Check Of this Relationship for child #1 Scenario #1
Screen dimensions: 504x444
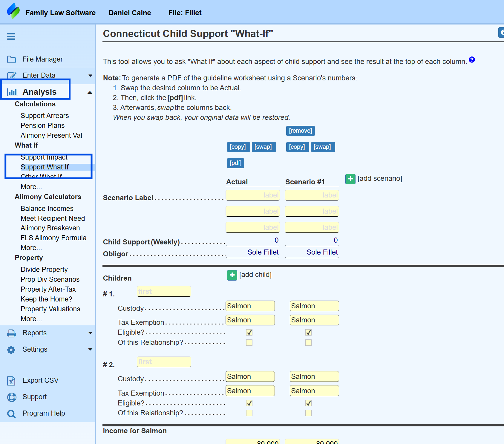[x=308, y=342]
